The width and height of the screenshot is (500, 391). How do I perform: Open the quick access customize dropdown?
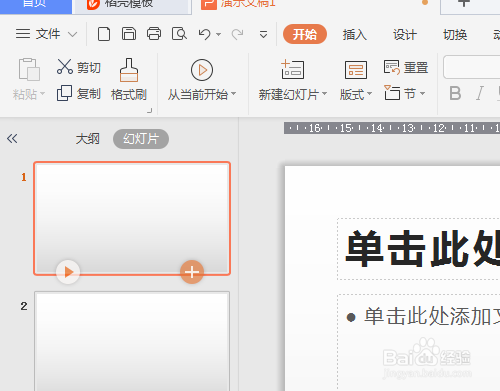click(263, 34)
